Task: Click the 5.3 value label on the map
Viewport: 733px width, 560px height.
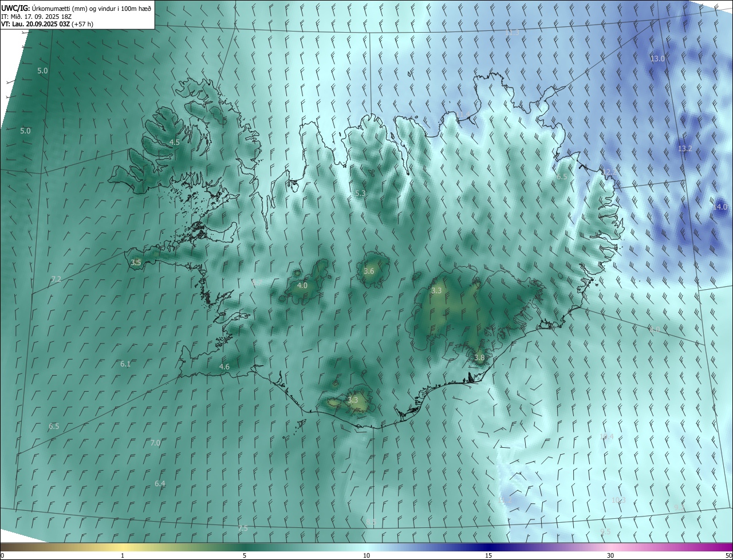Action: pyautogui.click(x=360, y=194)
